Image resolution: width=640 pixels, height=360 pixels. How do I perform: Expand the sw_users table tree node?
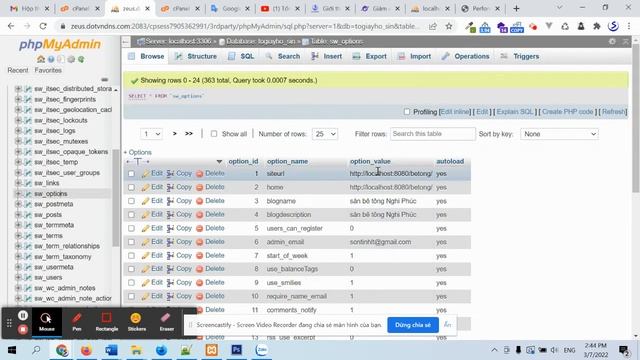[x=18, y=278]
